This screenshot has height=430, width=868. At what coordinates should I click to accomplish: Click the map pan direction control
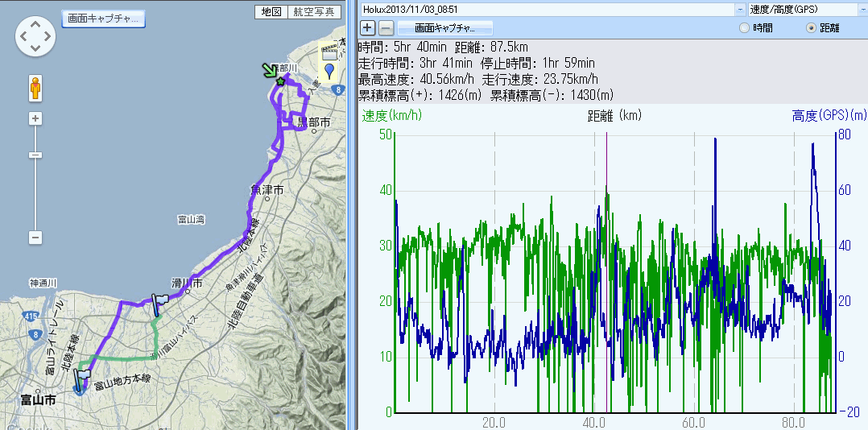[35, 37]
